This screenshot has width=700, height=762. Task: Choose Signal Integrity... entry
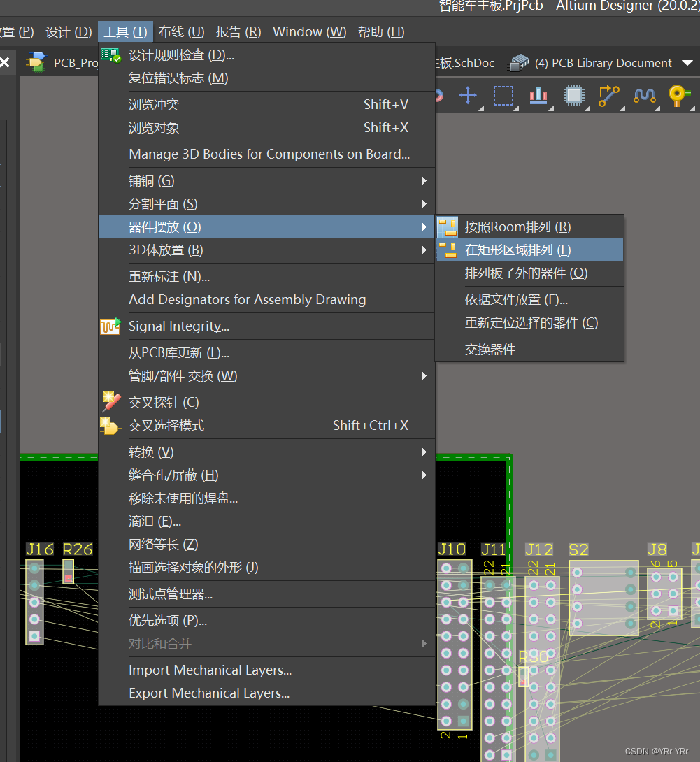(x=266, y=326)
